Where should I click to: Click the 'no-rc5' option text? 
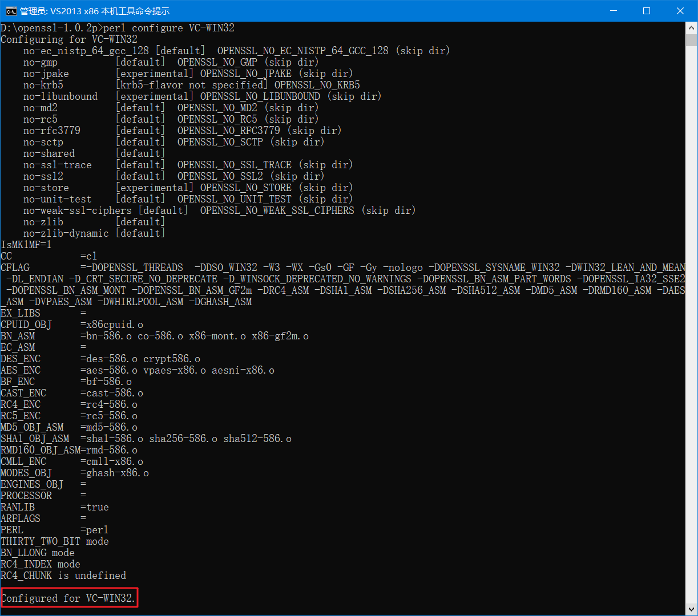click(x=41, y=119)
